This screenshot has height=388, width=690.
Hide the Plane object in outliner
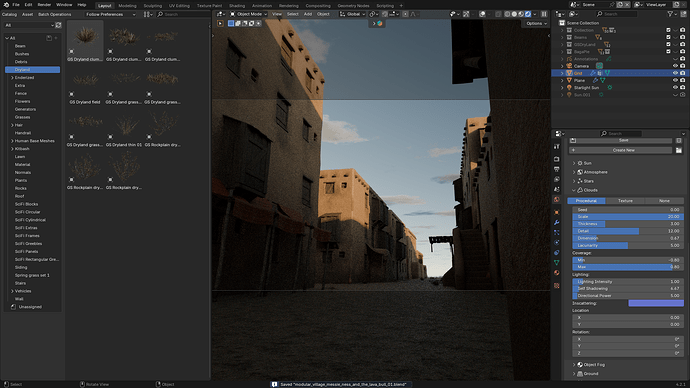pos(675,81)
